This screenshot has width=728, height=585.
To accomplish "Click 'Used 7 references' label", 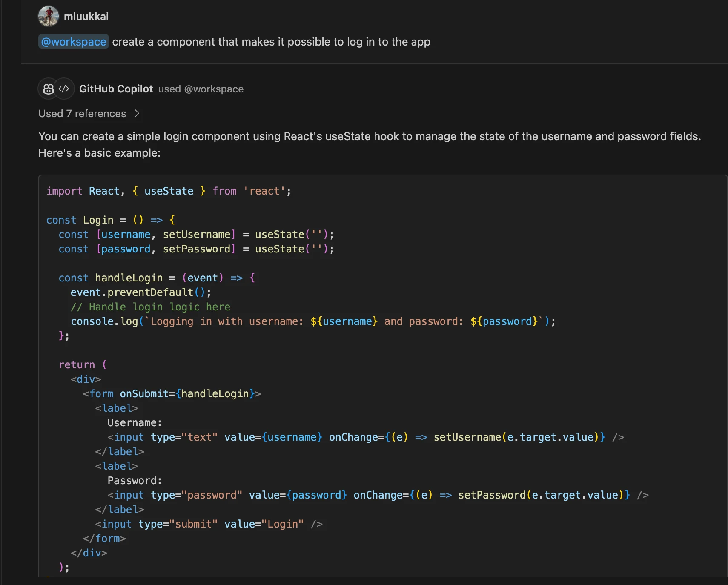I will (x=82, y=113).
